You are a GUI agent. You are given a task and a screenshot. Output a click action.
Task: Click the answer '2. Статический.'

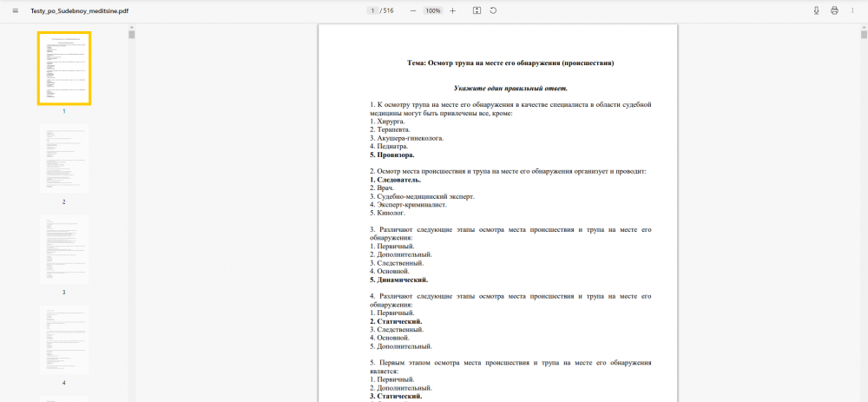tap(396, 322)
